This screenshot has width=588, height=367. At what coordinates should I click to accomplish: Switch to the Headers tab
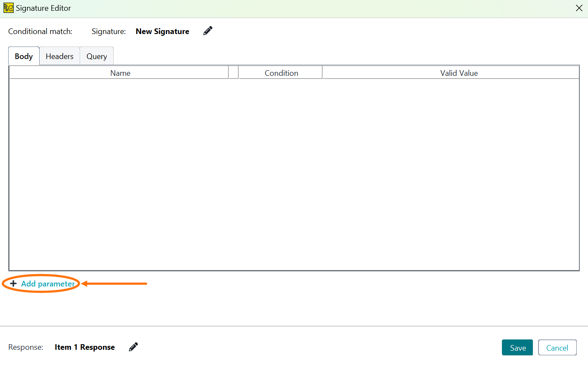pyautogui.click(x=59, y=56)
